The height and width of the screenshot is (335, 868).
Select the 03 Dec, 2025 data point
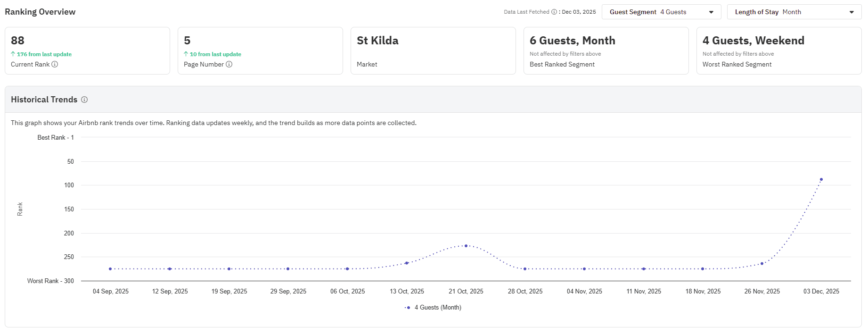821,179
